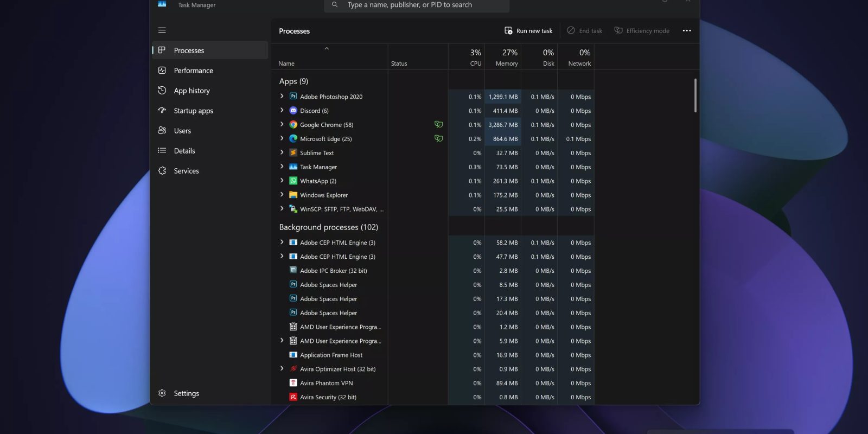868x434 pixels.
Task: Expand the Discord (6) process group
Action: (282, 110)
